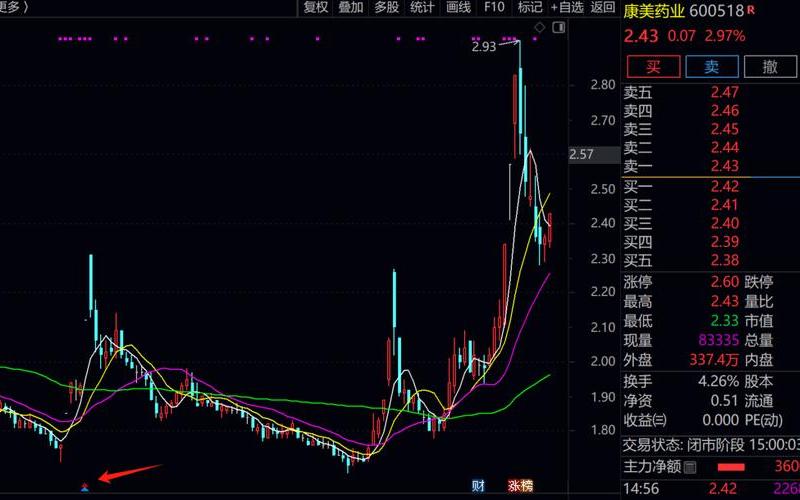Viewport: 800px width, 500px height.
Task: Click the 现量 value 83335
Action: click(718, 340)
